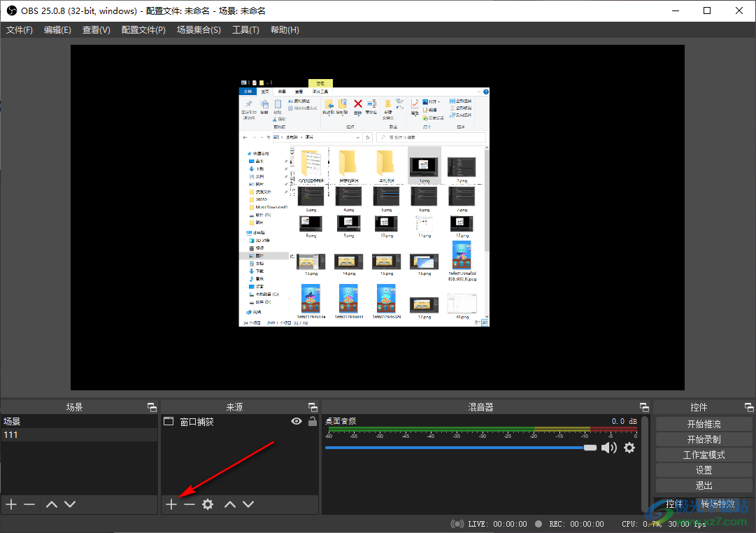Image resolution: width=756 pixels, height=533 pixels.
Task: Click window capture source type icon
Action: (x=169, y=421)
